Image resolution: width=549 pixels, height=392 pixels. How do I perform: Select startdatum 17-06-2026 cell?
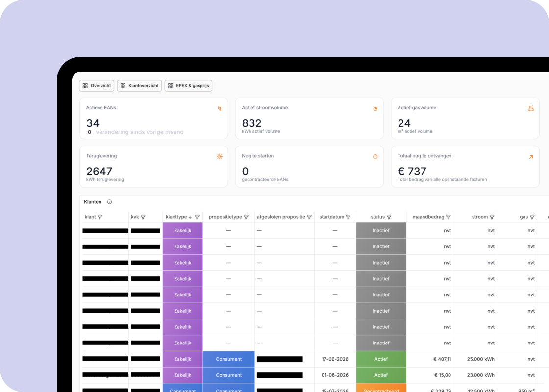tap(335, 359)
